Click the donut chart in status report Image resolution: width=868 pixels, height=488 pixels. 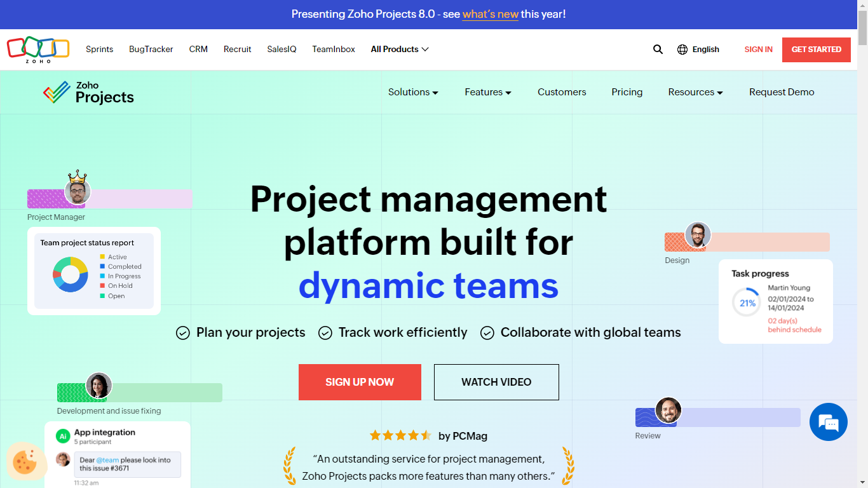70,274
